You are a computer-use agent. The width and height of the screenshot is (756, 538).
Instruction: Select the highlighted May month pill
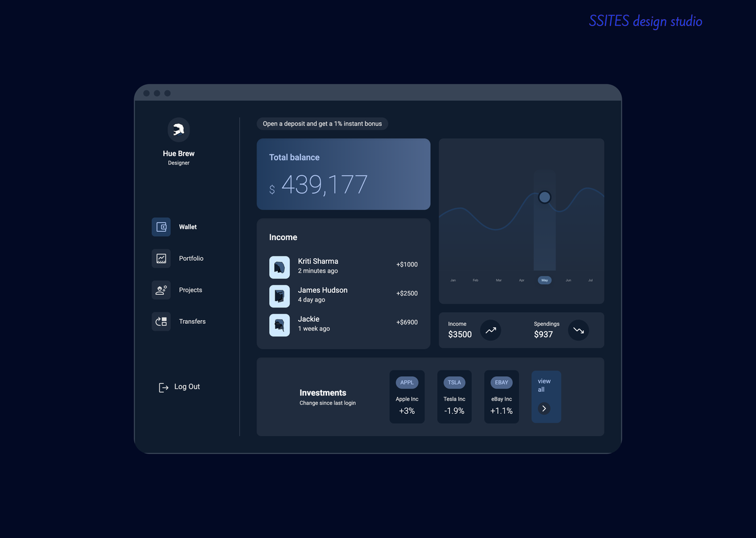[x=545, y=280]
